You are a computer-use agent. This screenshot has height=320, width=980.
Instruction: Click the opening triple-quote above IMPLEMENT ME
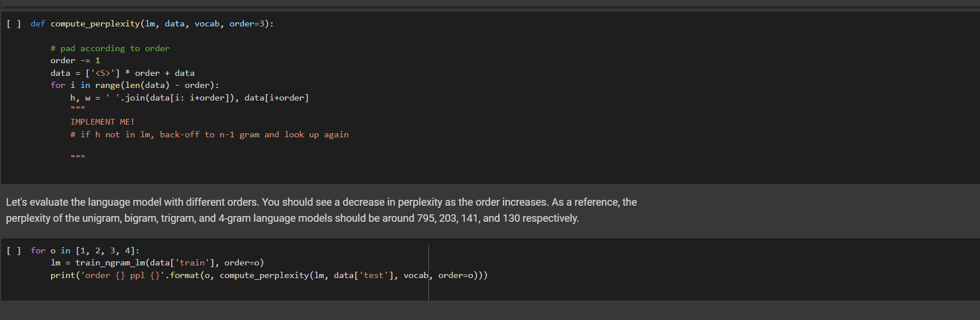[x=78, y=109]
